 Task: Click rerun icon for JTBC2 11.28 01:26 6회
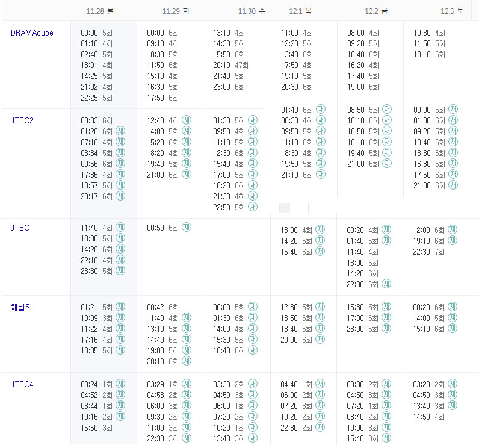click(120, 131)
